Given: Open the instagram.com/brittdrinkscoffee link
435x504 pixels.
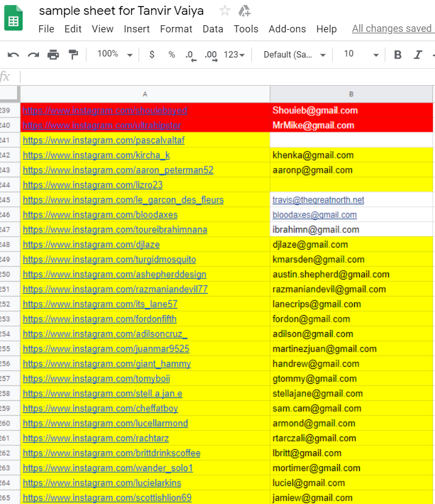Looking at the screenshot, I should pyautogui.click(x=111, y=453).
